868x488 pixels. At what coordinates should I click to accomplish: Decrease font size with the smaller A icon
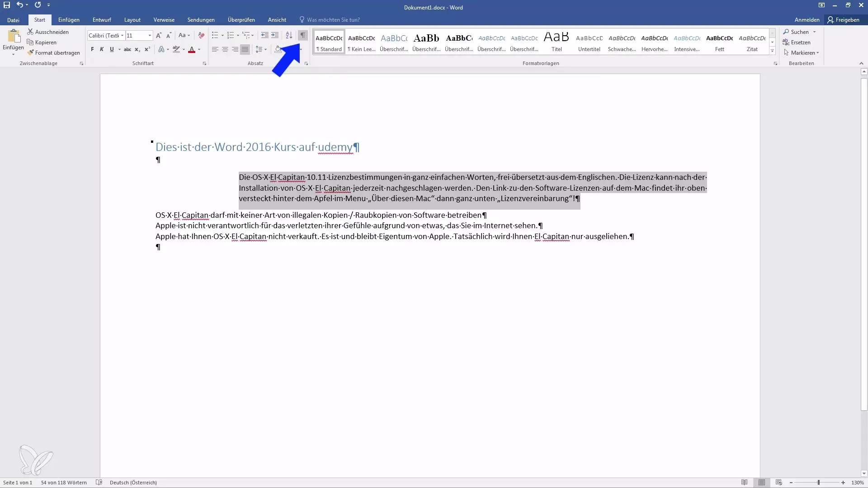tap(169, 35)
